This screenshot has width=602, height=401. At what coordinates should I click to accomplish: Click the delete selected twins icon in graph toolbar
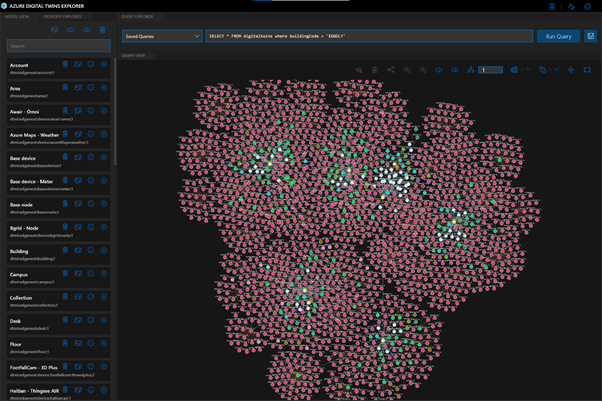(x=375, y=70)
